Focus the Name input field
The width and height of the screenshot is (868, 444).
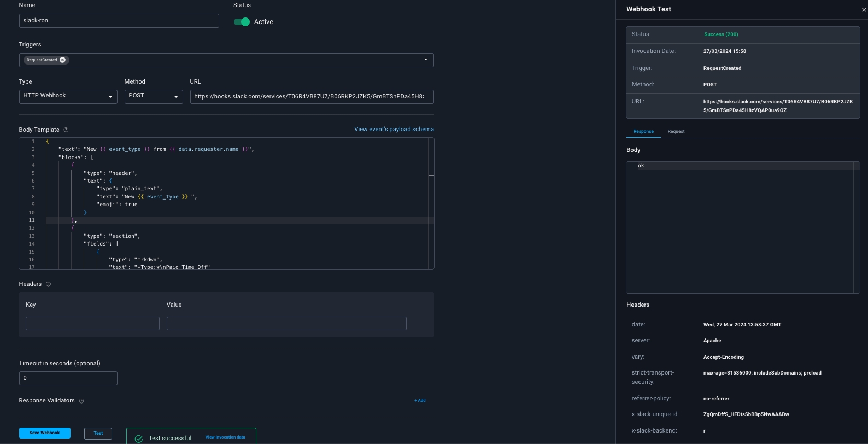[119, 21]
